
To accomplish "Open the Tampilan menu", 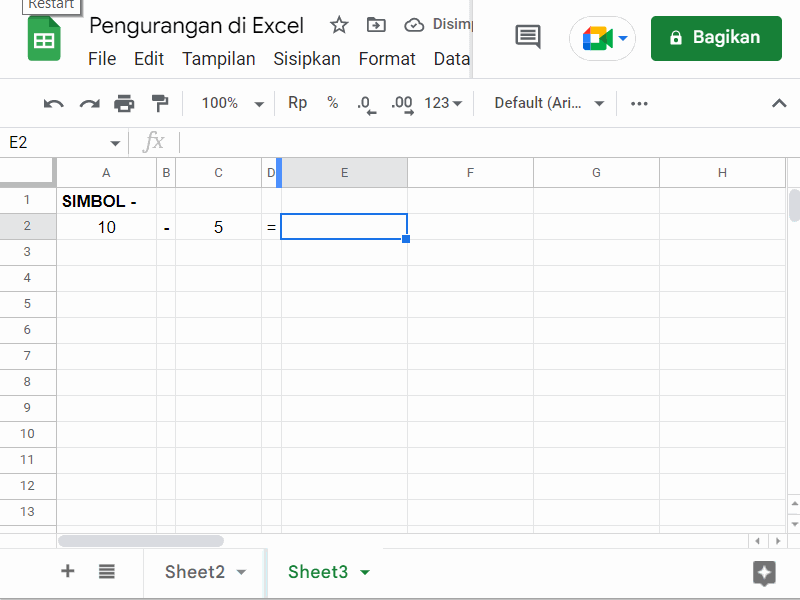I will pyautogui.click(x=219, y=59).
